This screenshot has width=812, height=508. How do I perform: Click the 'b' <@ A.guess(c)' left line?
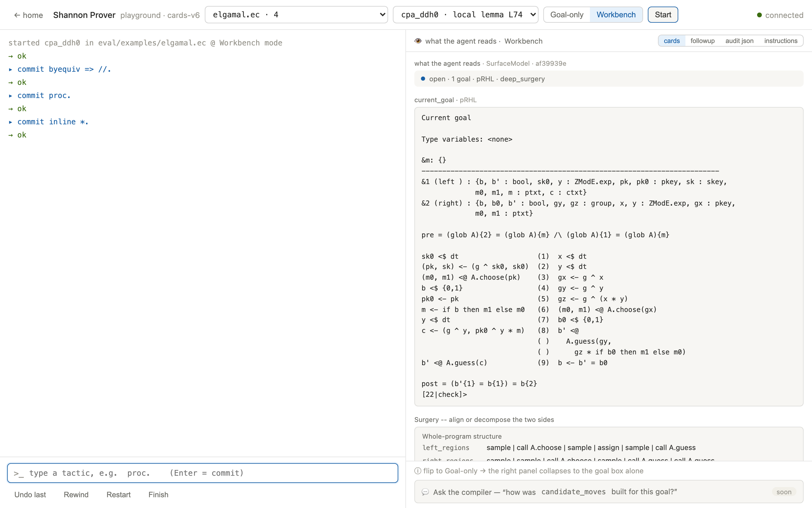click(x=454, y=363)
